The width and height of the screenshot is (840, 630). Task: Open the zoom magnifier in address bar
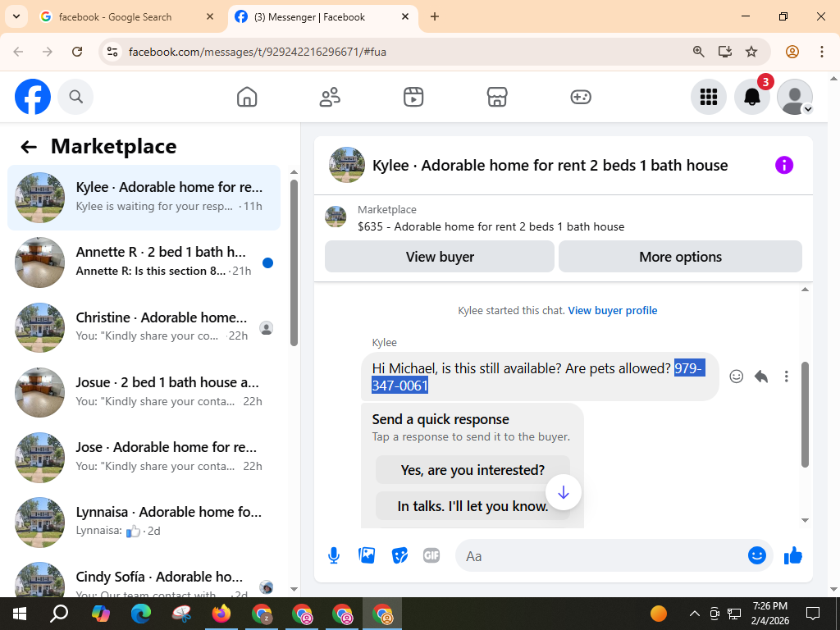(x=698, y=52)
